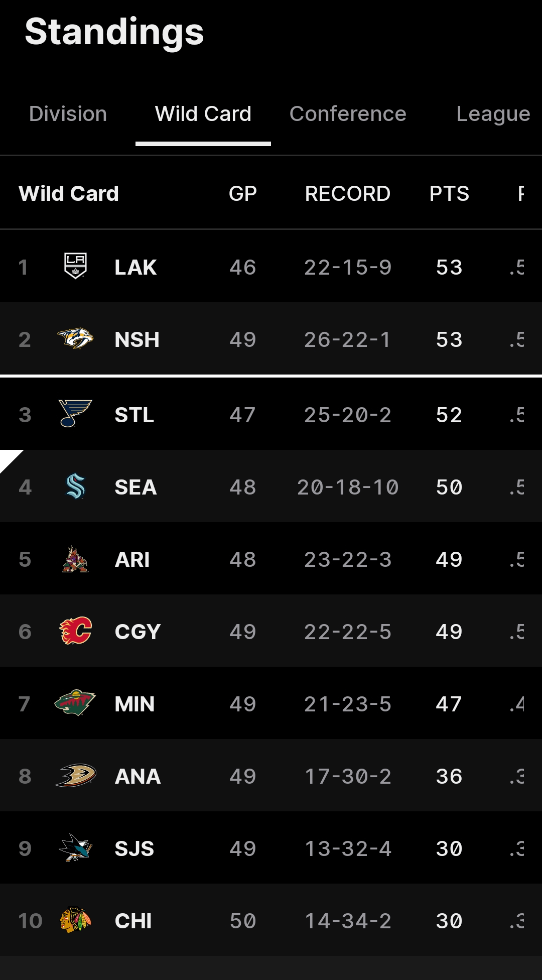Switch to the Division tab
Viewport: 542px width, 980px height.
pos(68,114)
